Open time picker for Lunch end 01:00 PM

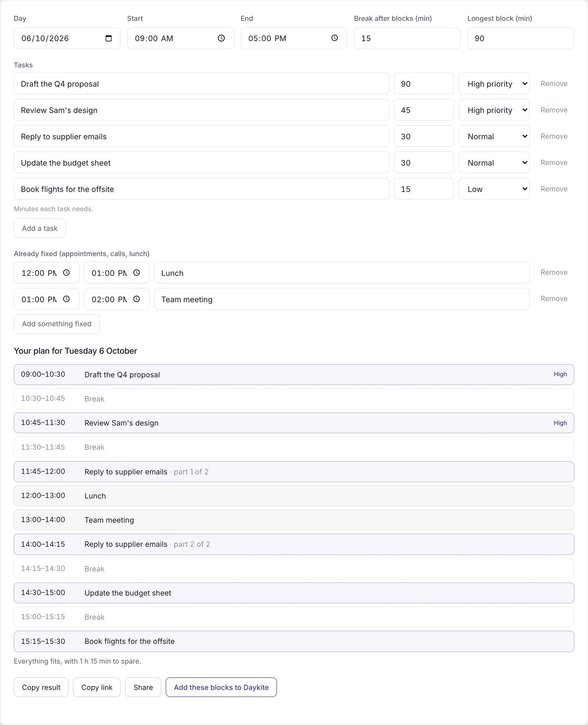click(x=136, y=273)
